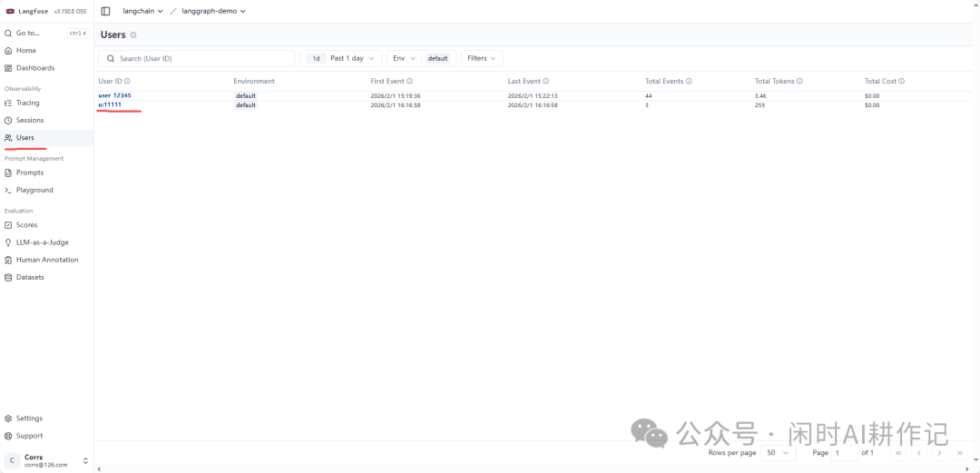The height and width of the screenshot is (473, 980).
Task: Click the Environment column header
Action: click(254, 82)
